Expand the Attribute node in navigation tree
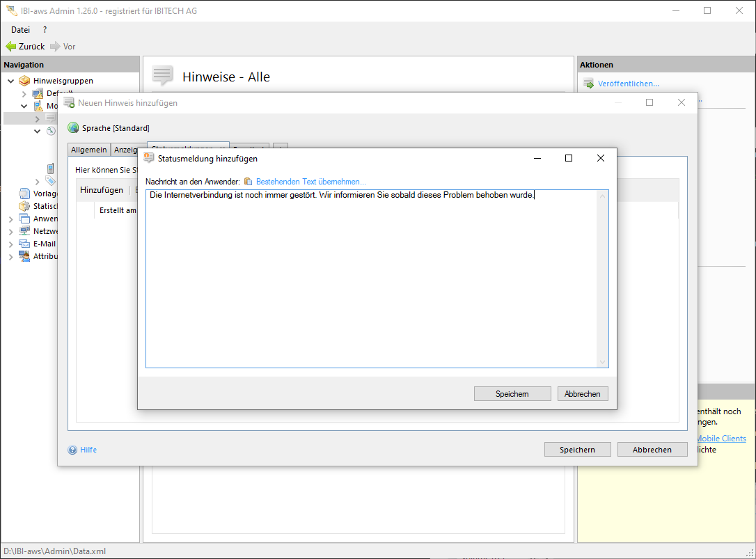 tap(10, 256)
